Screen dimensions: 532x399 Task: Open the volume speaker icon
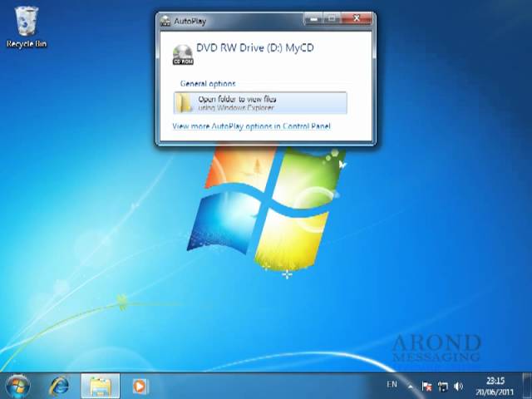pos(458,387)
